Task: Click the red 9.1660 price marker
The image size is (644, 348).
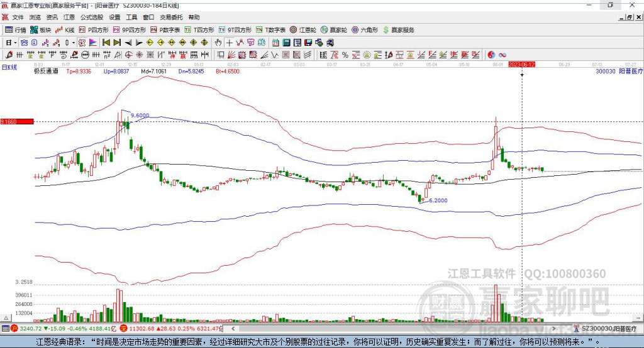Action: point(17,121)
